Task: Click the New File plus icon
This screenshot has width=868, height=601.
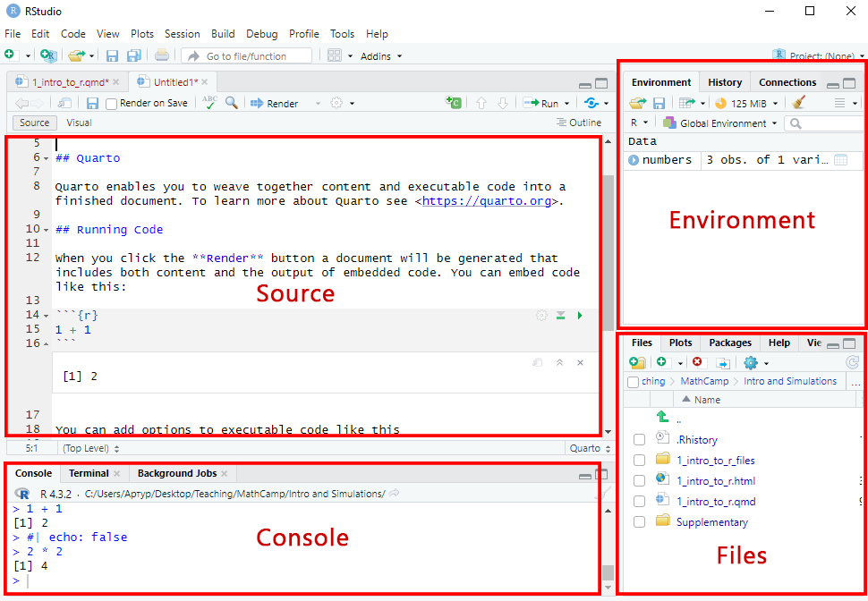Action: pos(10,55)
